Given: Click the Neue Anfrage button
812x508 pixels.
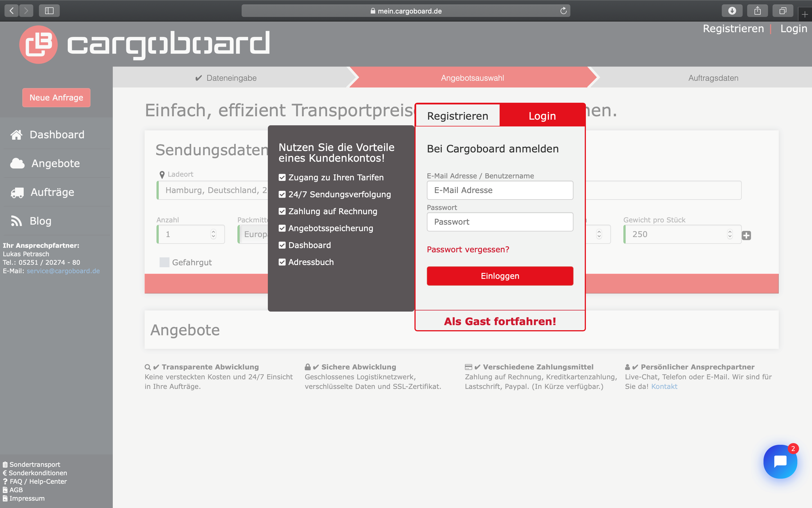Looking at the screenshot, I should [56, 97].
